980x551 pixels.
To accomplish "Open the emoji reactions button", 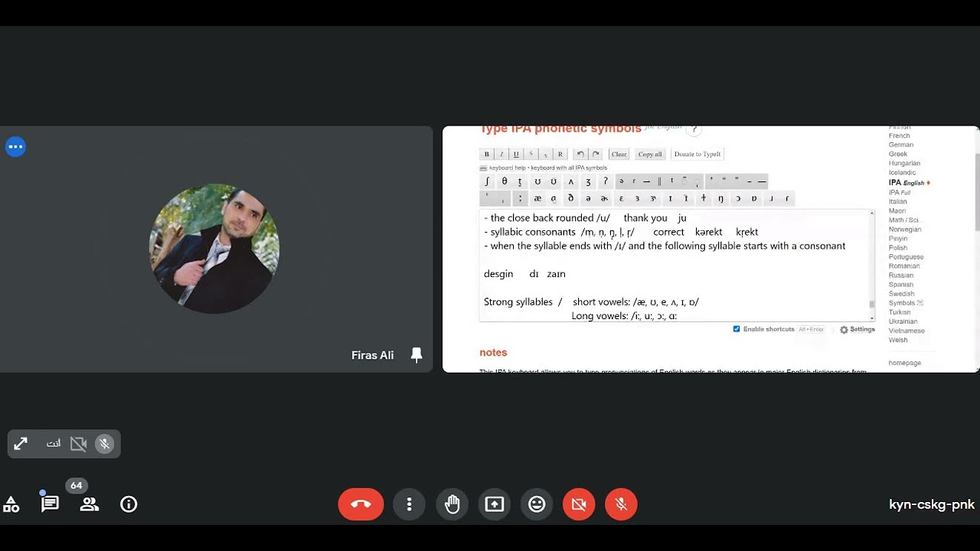I will click(537, 504).
